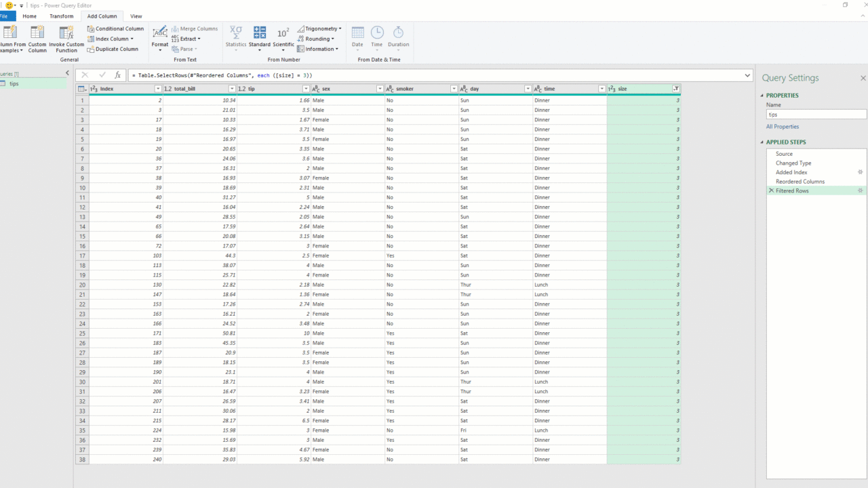Open the smoker column filter dropdown
The image size is (868, 488).
pos(454,89)
